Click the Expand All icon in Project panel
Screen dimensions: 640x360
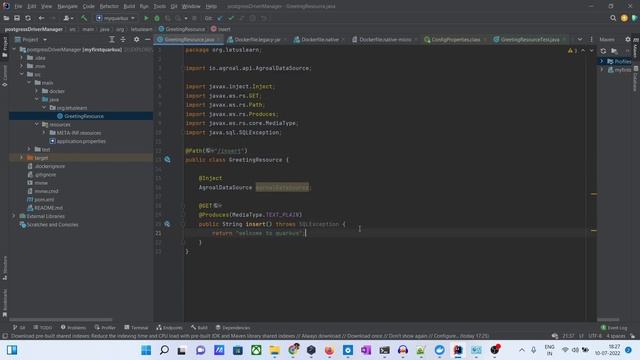tap(111, 40)
